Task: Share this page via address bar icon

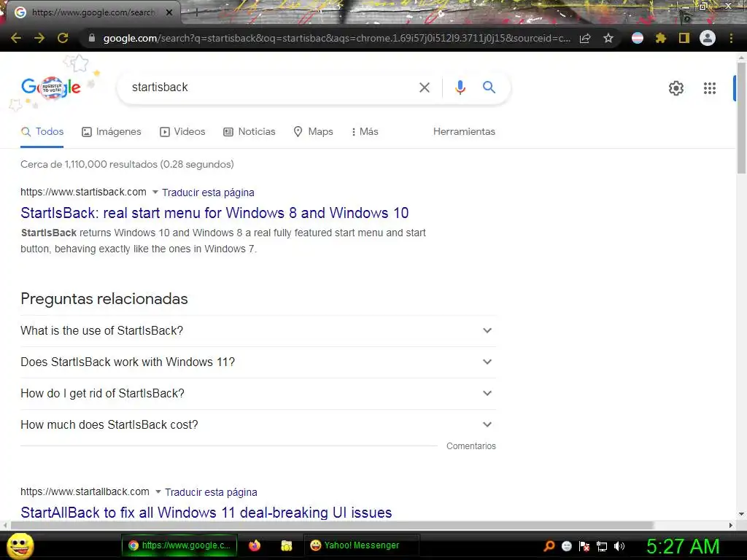Action: pos(585,38)
